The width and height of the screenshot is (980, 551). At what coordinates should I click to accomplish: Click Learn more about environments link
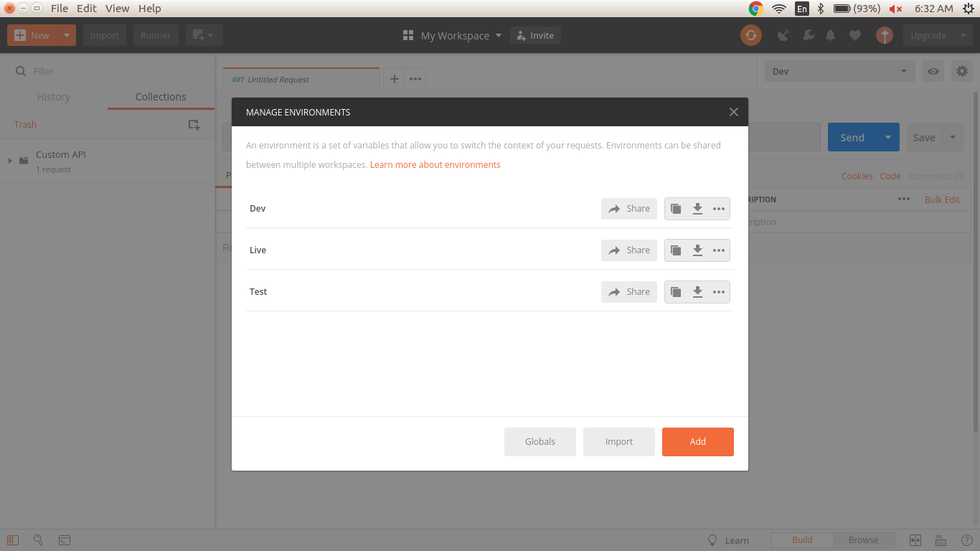point(435,164)
